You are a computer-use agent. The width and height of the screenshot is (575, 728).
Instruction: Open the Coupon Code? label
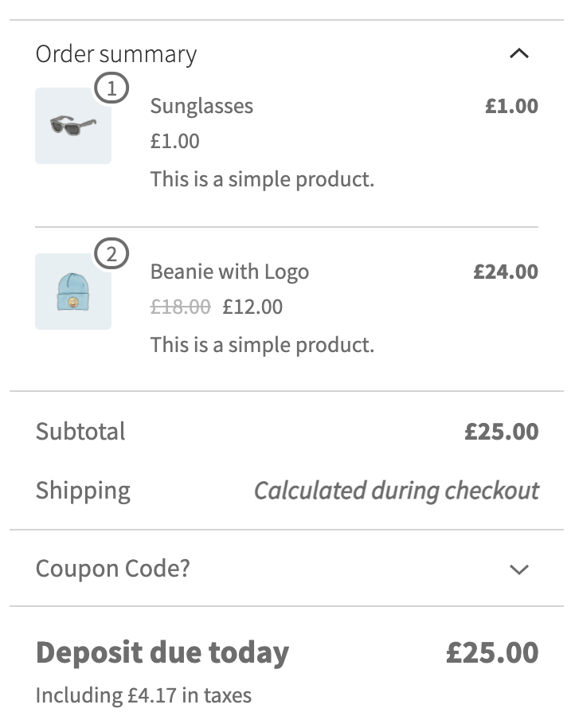(112, 569)
